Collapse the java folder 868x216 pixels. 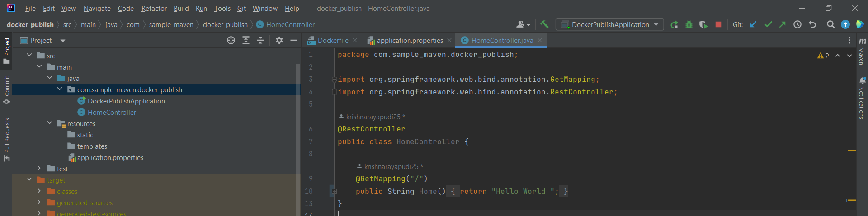[50, 78]
